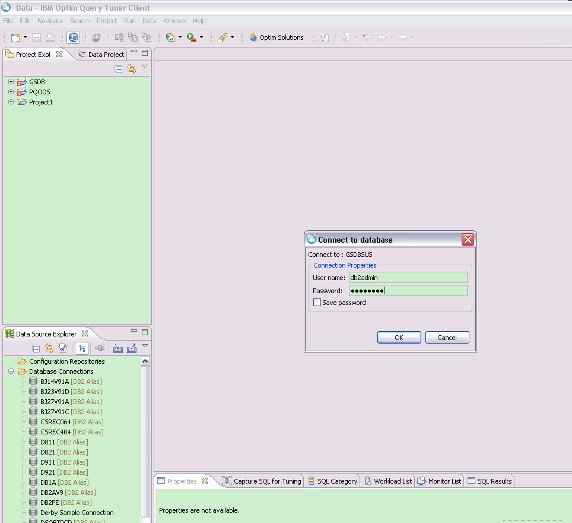This screenshot has width=572, height=523.
Task: Select the Properties tab
Action: coord(182,481)
